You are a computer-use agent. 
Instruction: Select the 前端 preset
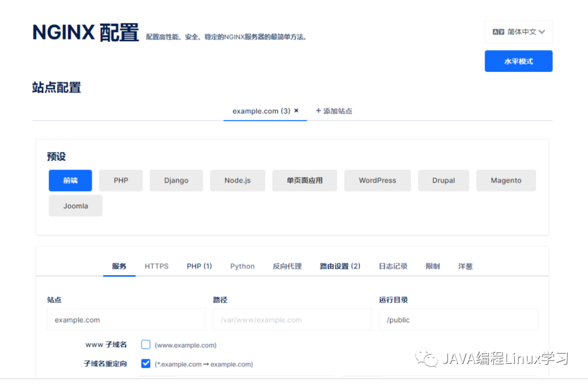click(x=70, y=180)
